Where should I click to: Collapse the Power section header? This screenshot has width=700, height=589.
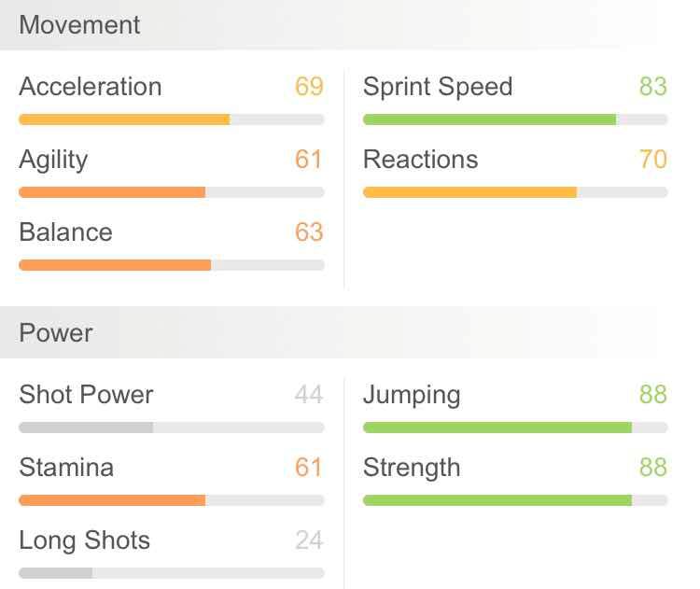coord(56,333)
